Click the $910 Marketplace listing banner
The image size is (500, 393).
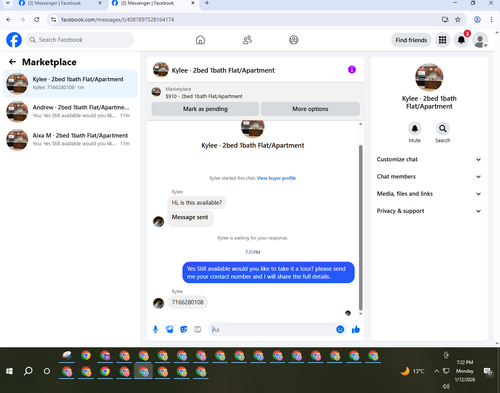click(255, 93)
